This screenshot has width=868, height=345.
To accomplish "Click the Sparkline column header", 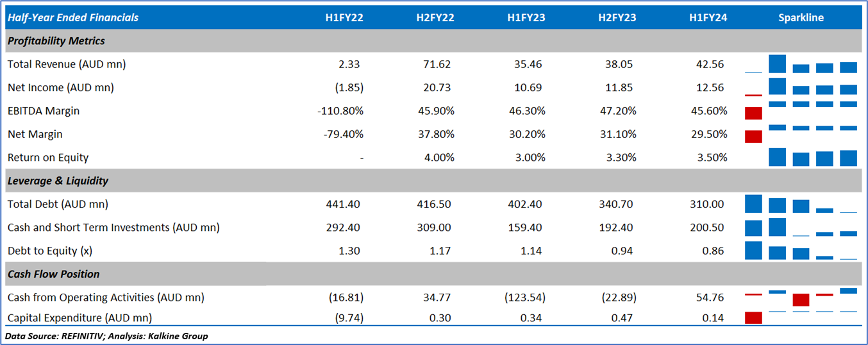I will [801, 18].
